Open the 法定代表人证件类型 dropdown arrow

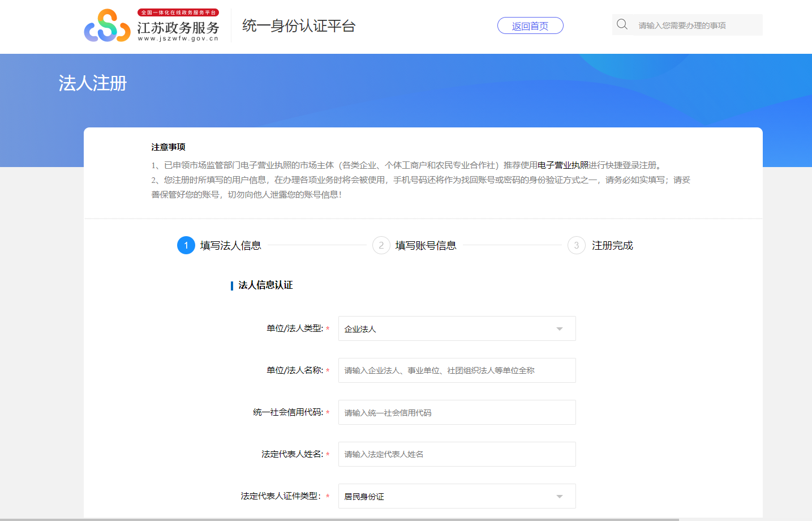tap(559, 497)
